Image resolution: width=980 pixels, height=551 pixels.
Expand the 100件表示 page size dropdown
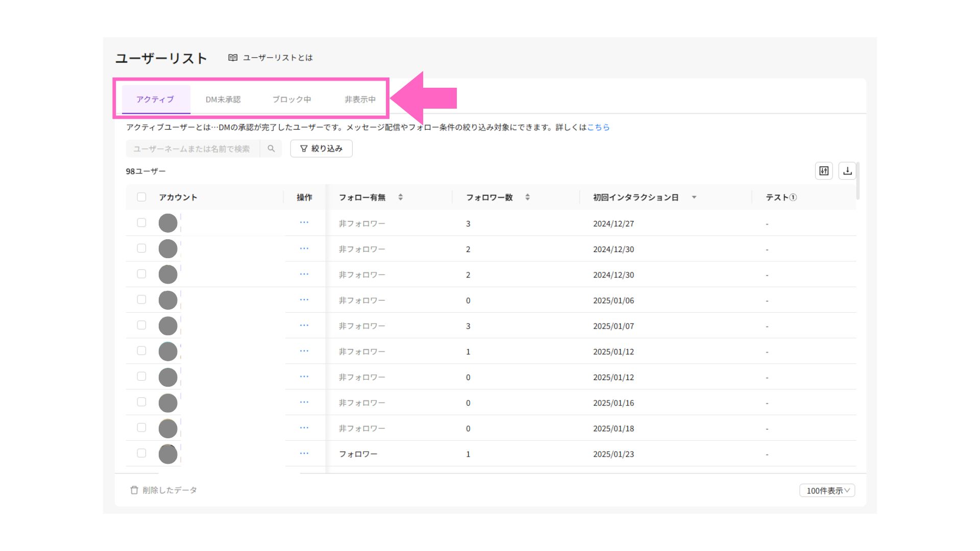(827, 490)
